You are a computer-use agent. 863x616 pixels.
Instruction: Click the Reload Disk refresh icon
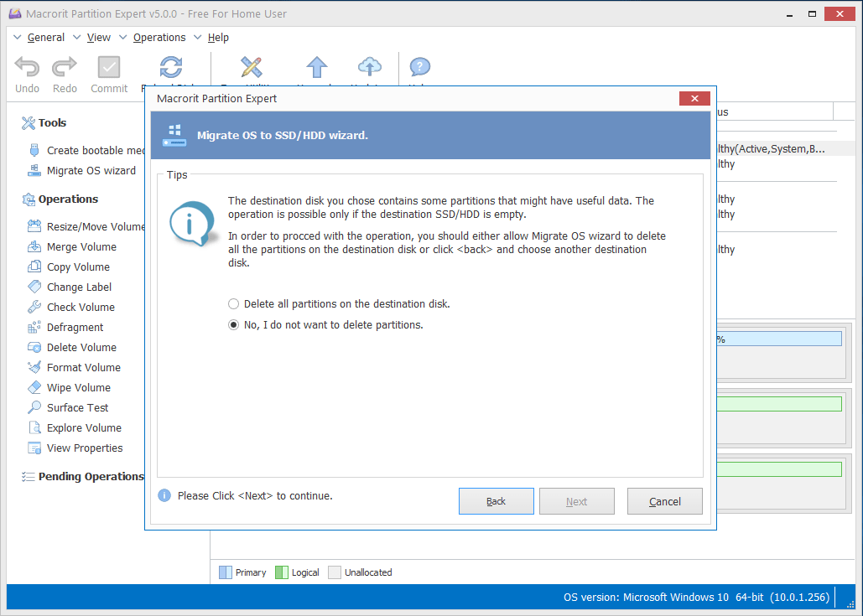171,67
